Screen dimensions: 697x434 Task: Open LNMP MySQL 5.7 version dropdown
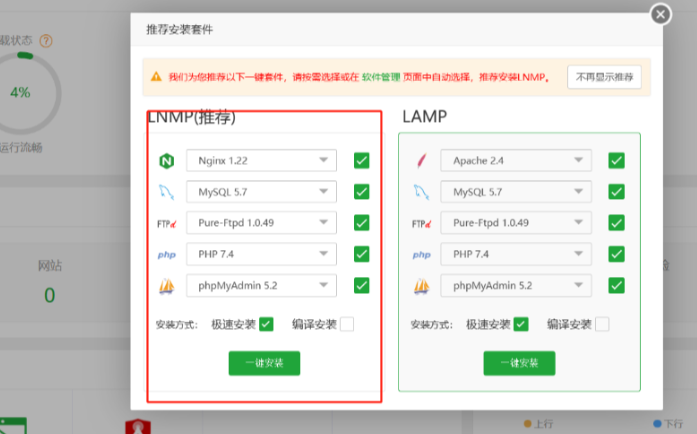[261, 192]
